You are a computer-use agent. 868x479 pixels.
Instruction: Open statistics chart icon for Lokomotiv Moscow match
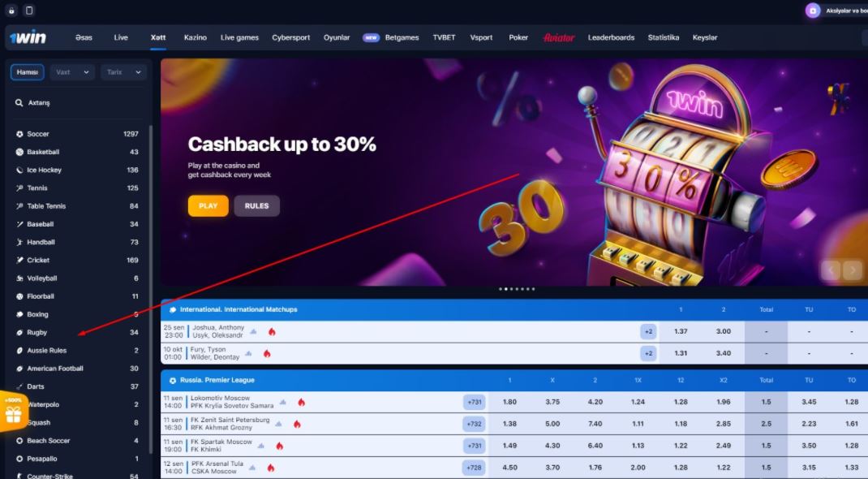(x=283, y=402)
